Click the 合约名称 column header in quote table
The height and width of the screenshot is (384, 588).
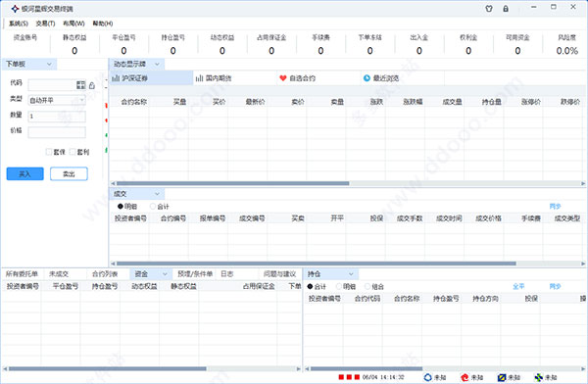coord(134,102)
